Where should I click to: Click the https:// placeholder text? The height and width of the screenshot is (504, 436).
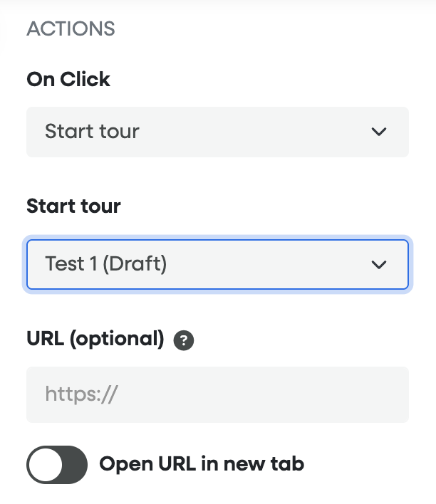tap(81, 394)
